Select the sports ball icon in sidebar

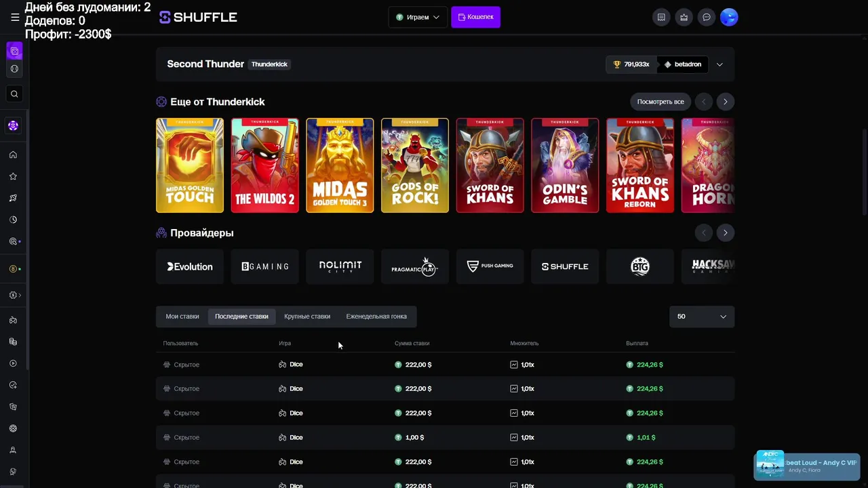(x=14, y=68)
